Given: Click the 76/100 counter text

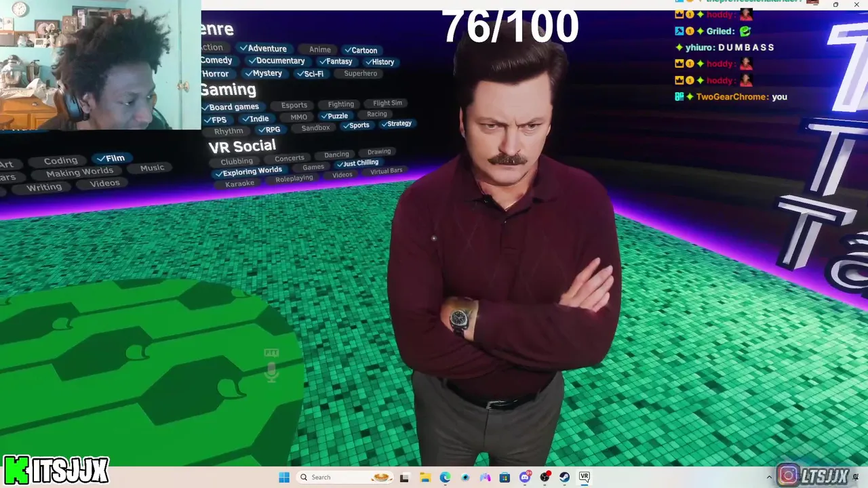Looking at the screenshot, I should (511, 26).
